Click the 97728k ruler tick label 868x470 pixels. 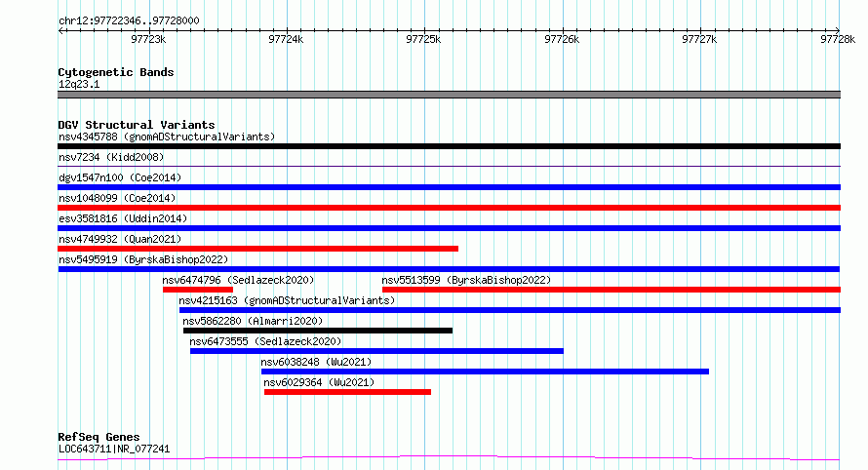[x=838, y=39]
